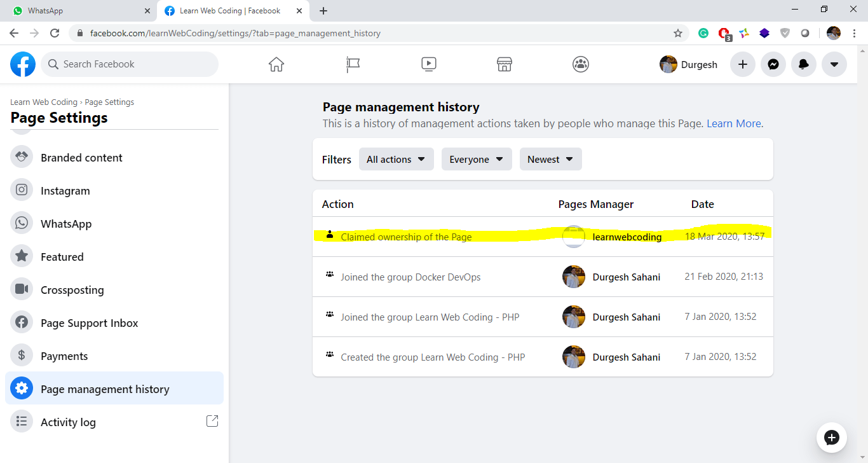
Task: Click the Featured star icon
Action: (22, 256)
